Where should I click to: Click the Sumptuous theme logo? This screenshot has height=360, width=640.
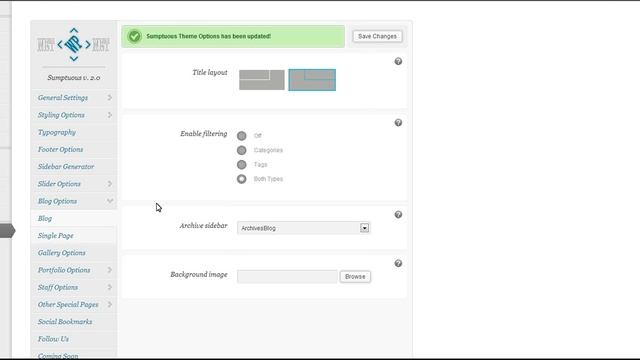(x=73, y=45)
